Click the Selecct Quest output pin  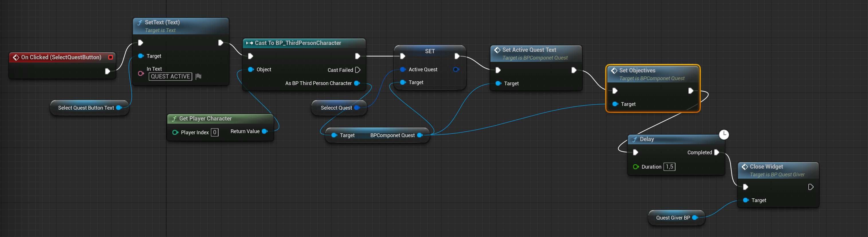coord(357,108)
